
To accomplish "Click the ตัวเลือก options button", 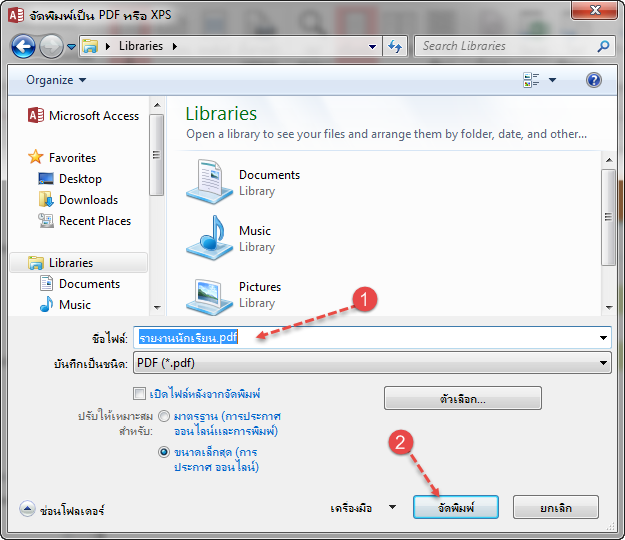I will [462, 398].
